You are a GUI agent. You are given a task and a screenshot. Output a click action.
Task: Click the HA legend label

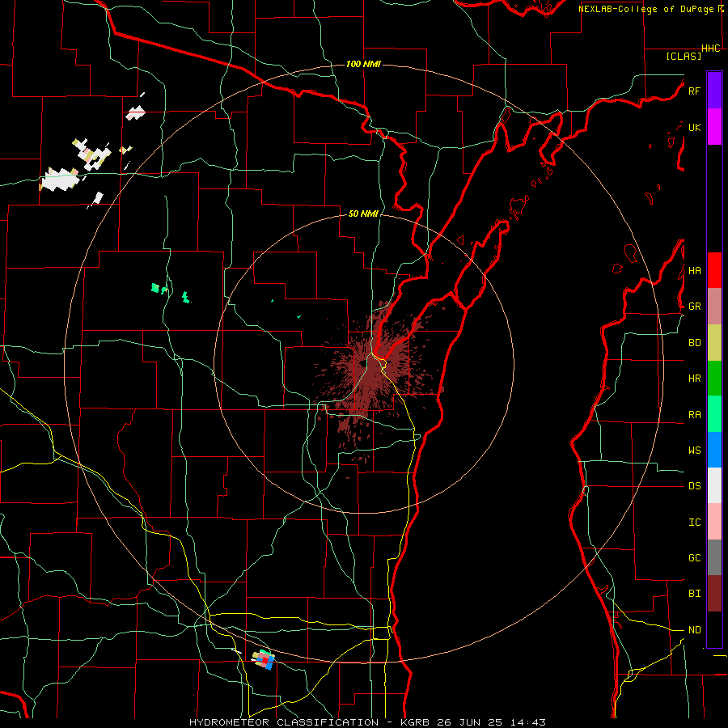coord(694,270)
